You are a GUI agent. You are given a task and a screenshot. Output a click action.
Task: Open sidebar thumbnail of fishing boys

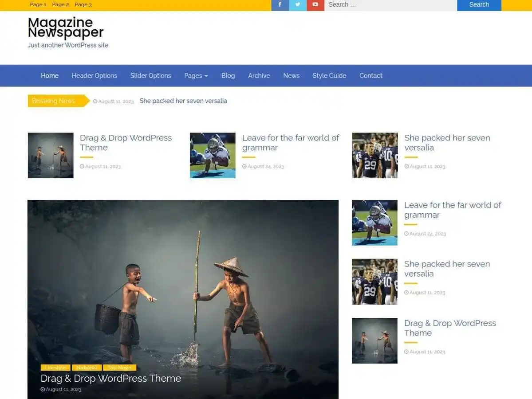[x=374, y=340]
